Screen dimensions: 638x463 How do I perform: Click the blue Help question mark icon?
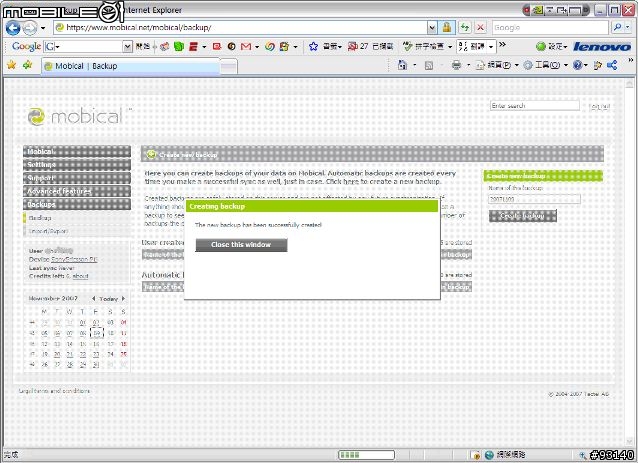tap(577, 65)
